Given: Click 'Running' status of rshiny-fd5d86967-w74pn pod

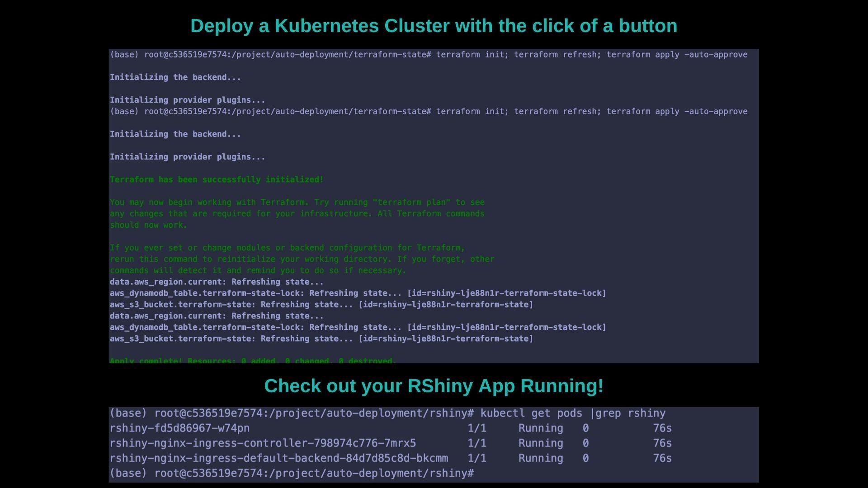Looking at the screenshot, I should point(541,428).
